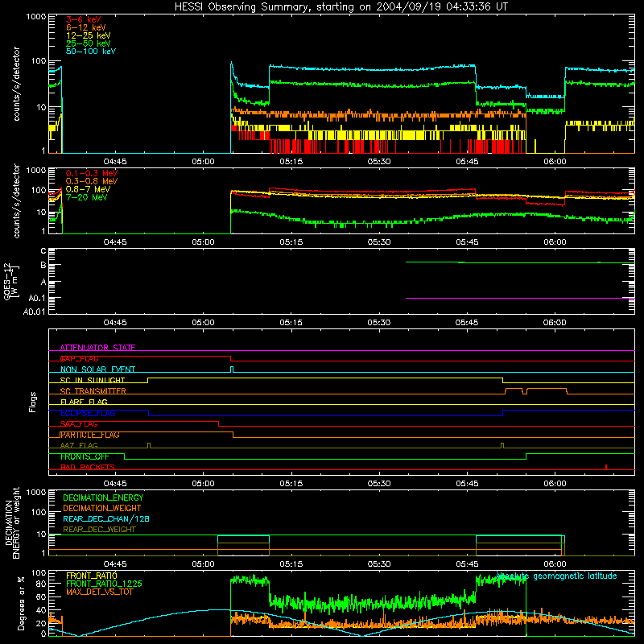The width and height of the screenshot is (644, 644).
Task: Click the 0.1-0.3 MeV legend label
Action: click(x=92, y=173)
